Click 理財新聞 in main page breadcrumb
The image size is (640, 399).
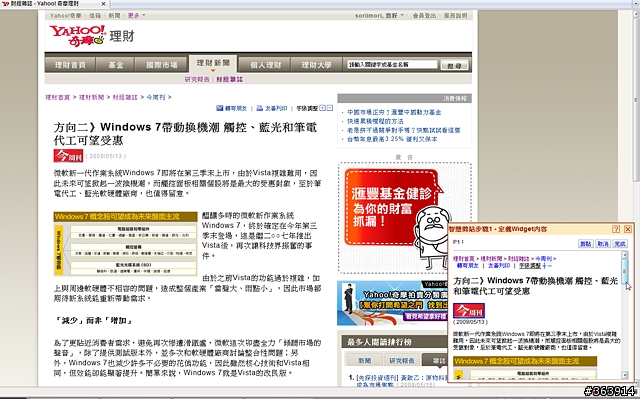coord(91,97)
